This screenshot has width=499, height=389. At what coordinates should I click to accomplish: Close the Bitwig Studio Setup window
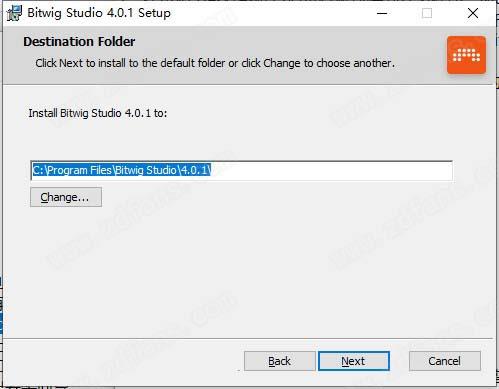[473, 14]
